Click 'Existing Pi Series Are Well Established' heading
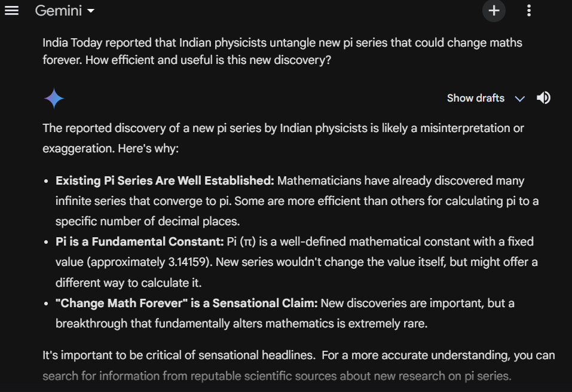572x392 pixels. coord(165,180)
